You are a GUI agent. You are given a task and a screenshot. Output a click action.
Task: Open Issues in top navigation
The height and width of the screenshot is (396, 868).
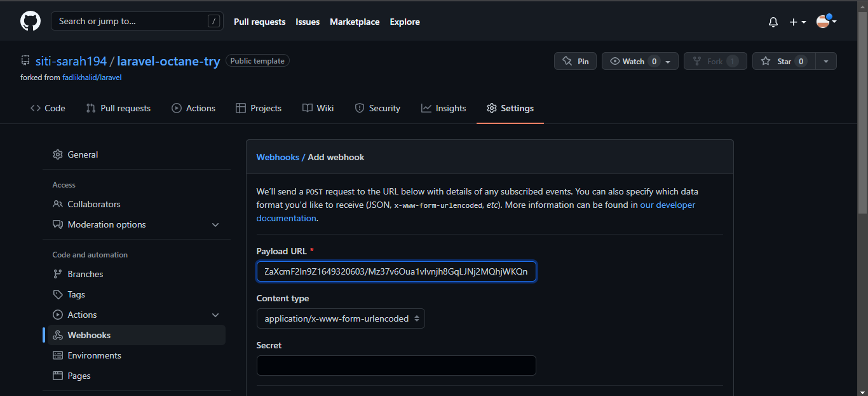(308, 22)
